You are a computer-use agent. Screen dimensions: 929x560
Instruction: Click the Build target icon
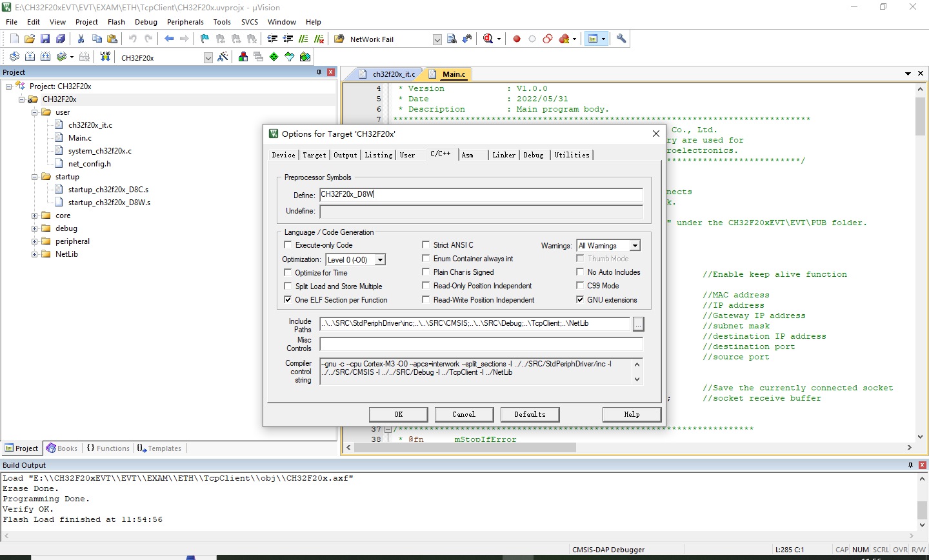click(30, 57)
